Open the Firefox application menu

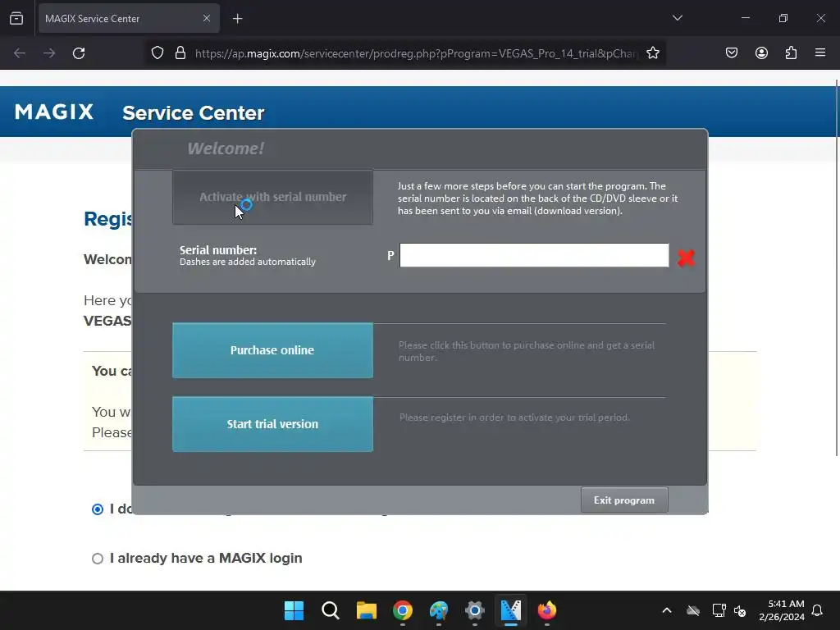820,53
